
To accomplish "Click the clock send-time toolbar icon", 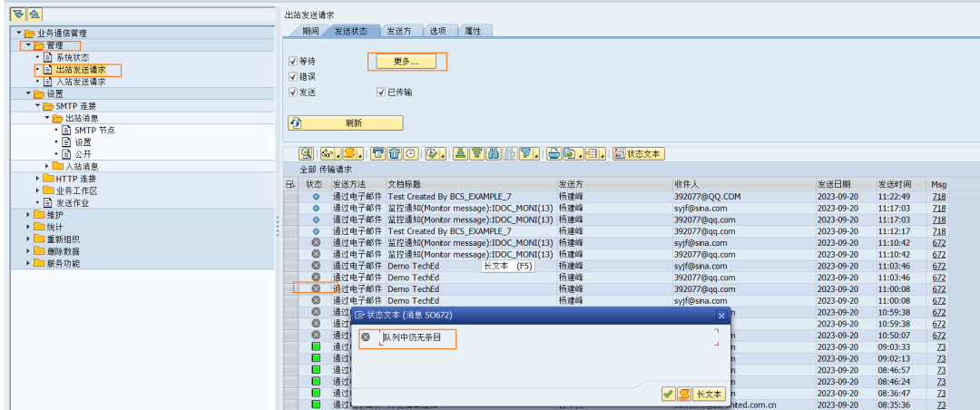I will click(411, 154).
